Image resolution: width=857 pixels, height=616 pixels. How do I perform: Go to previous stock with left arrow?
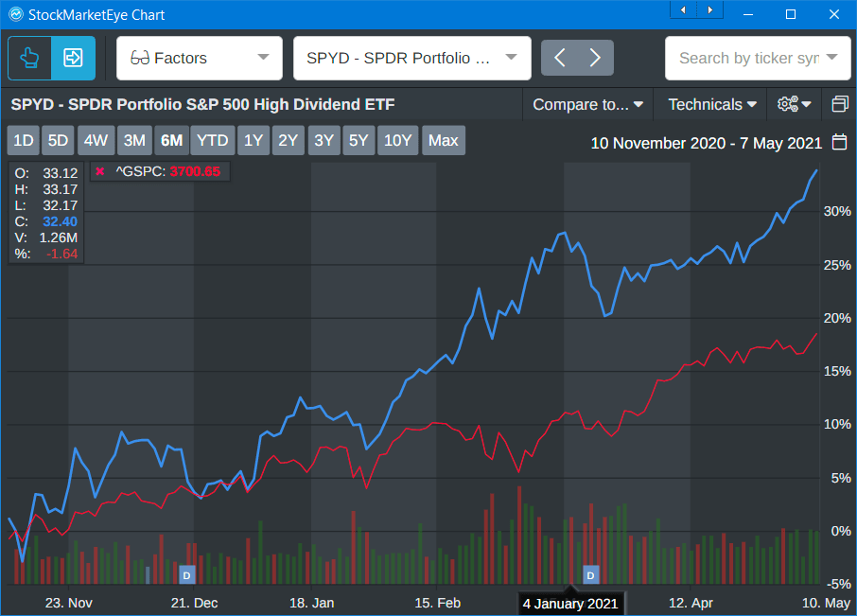559,58
